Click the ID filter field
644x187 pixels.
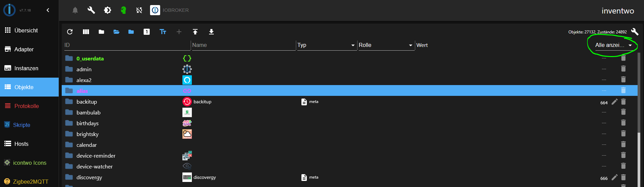pos(127,45)
